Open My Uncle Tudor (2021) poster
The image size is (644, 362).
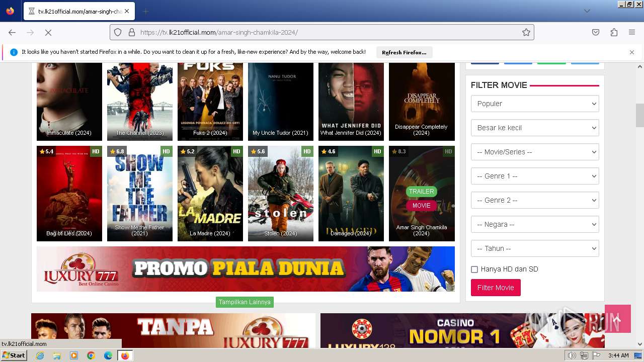coord(281,102)
